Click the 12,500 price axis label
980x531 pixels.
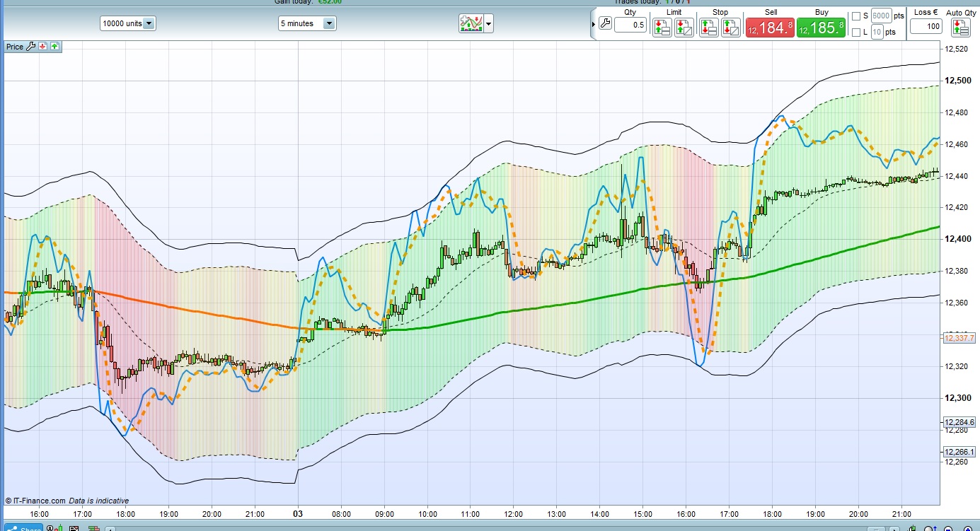(959, 81)
